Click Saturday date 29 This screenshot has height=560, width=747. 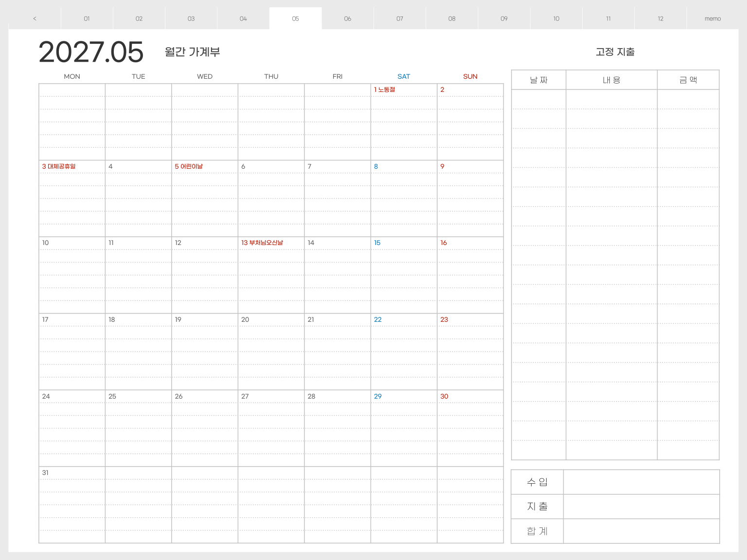click(x=404, y=428)
